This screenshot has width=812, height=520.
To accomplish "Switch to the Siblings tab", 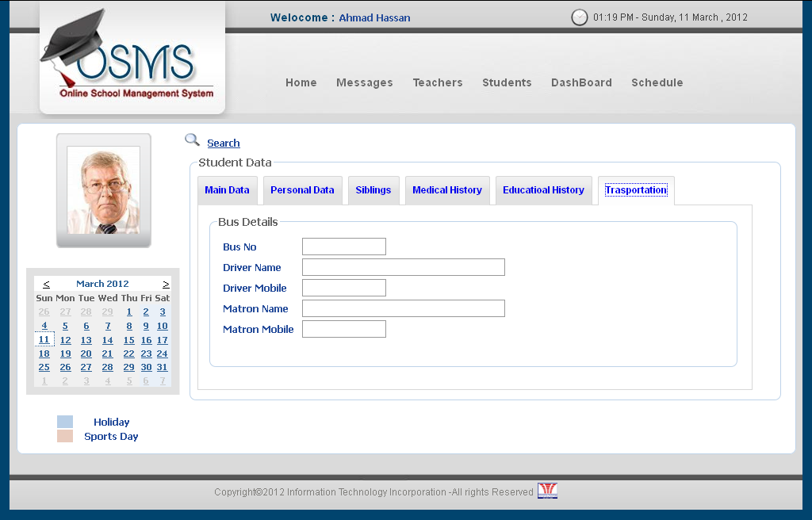I will pyautogui.click(x=373, y=190).
